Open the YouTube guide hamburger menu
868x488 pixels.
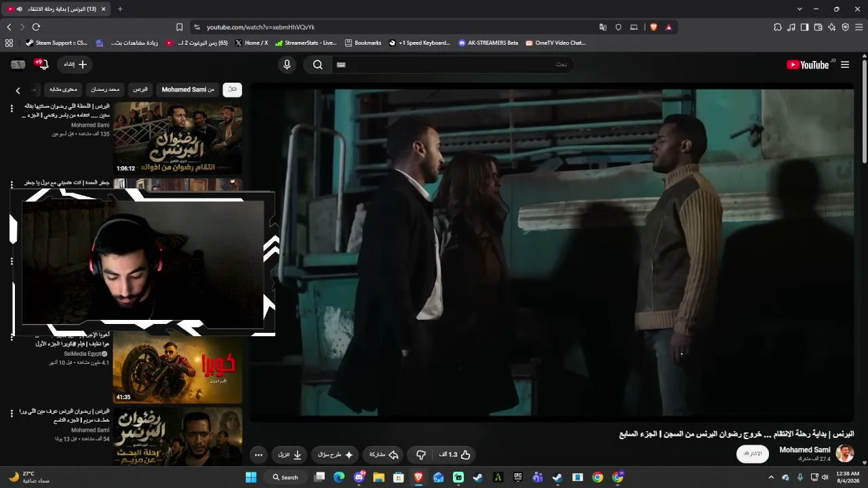(845, 65)
